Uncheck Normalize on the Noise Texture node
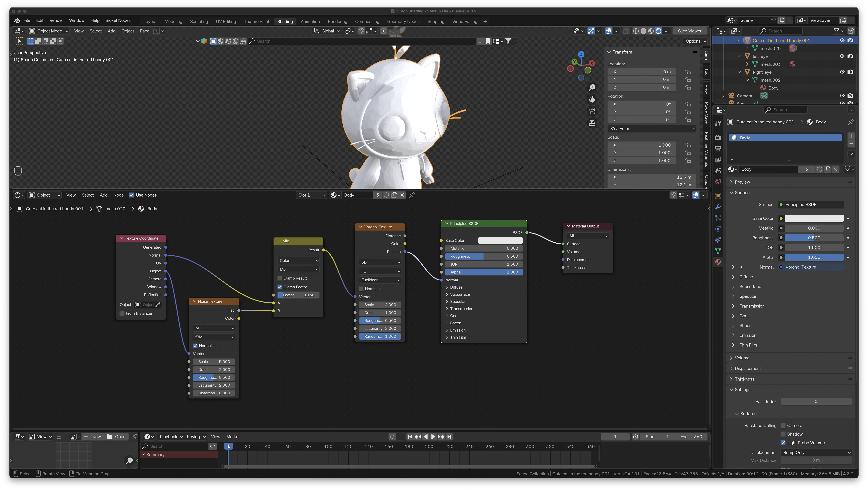 [x=195, y=346]
